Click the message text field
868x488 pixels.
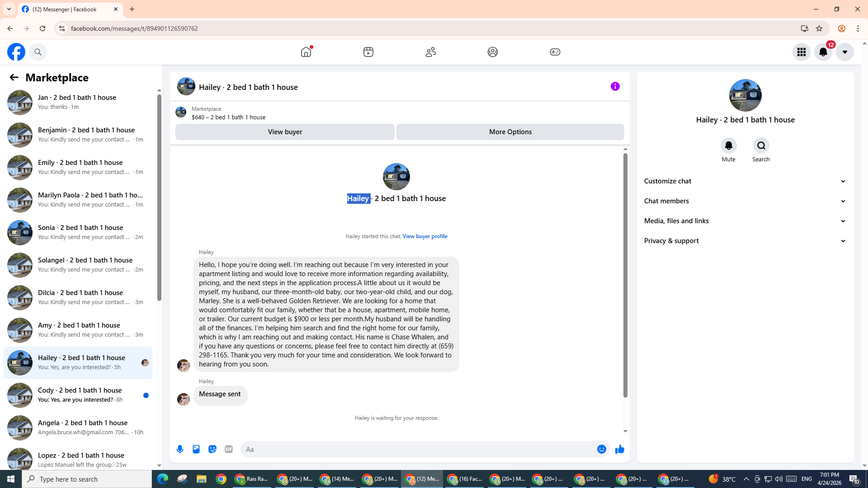pyautogui.click(x=418, y=449)
